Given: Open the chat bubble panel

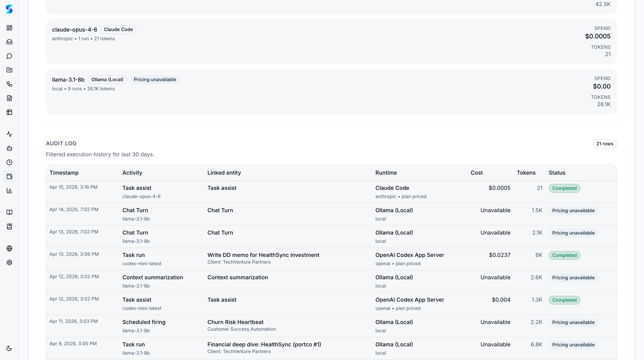Looking at the screenshot, I should tap(9, 56).
